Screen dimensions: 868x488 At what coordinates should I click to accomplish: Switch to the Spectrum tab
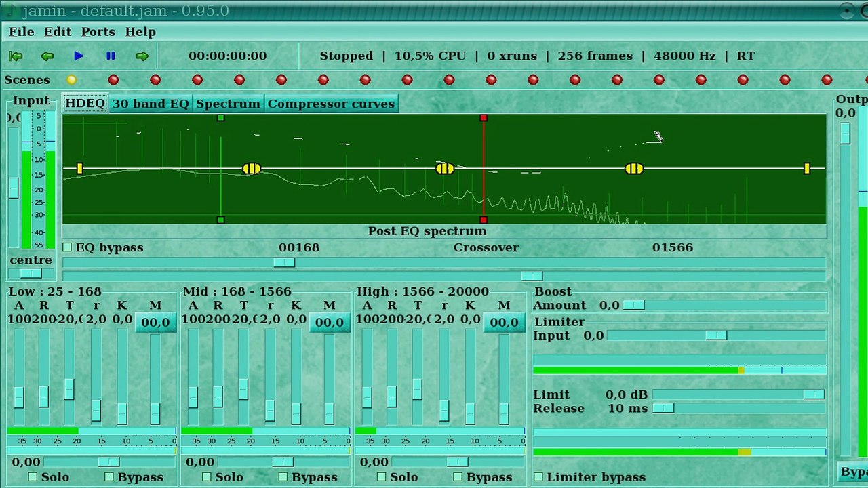[x=228, y=104]
